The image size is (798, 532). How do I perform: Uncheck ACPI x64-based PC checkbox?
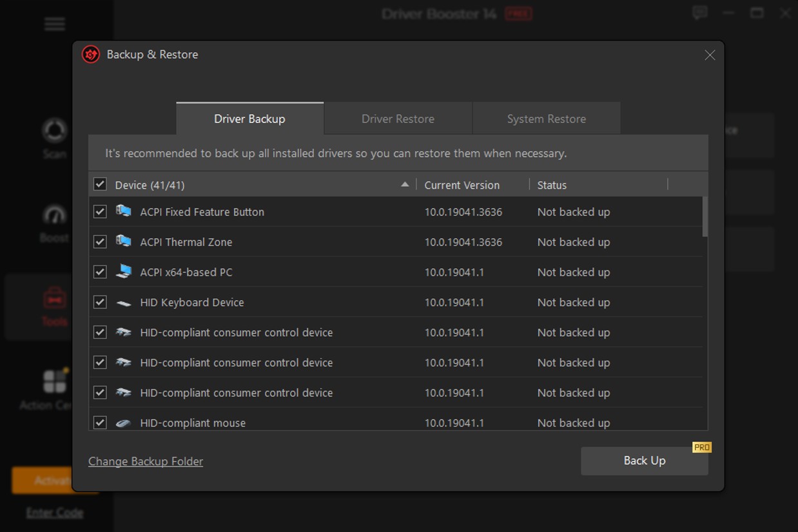tap(100, 272)
